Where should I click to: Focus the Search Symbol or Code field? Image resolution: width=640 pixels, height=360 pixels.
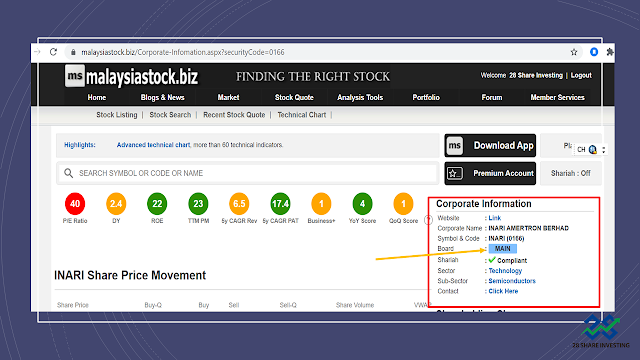pos(248,173)
